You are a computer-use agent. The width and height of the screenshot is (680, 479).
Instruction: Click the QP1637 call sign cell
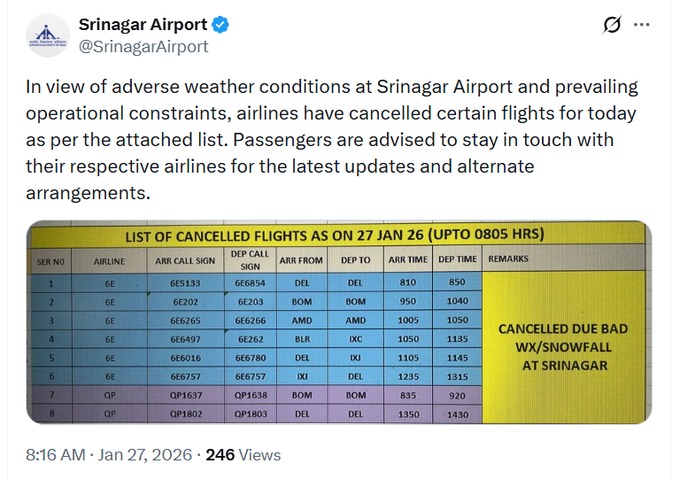point(184,395)
